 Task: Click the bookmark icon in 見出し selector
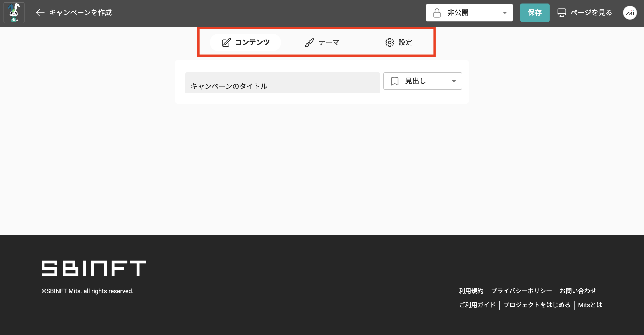point(395,81)
